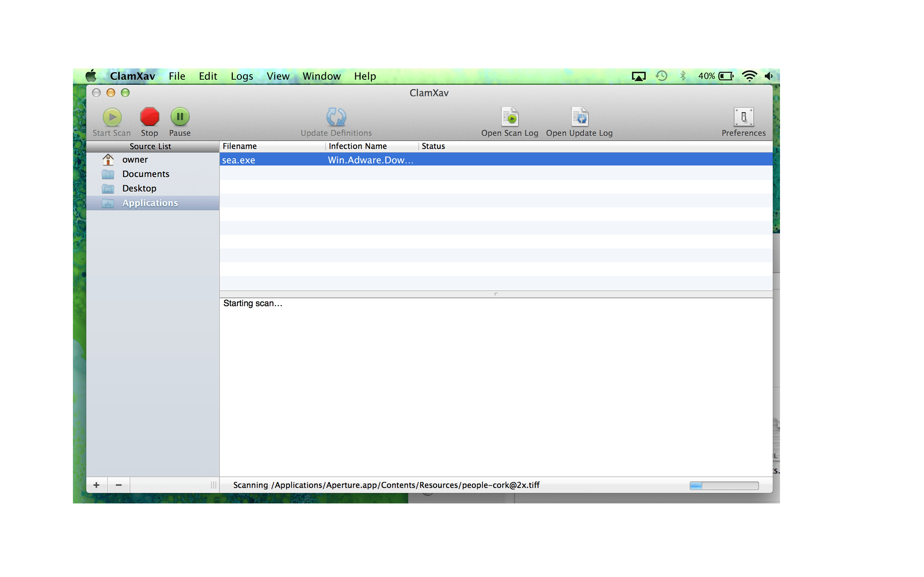The image size is (924, 577).
Task: Open the Logs menu
Action: point(242,76)
